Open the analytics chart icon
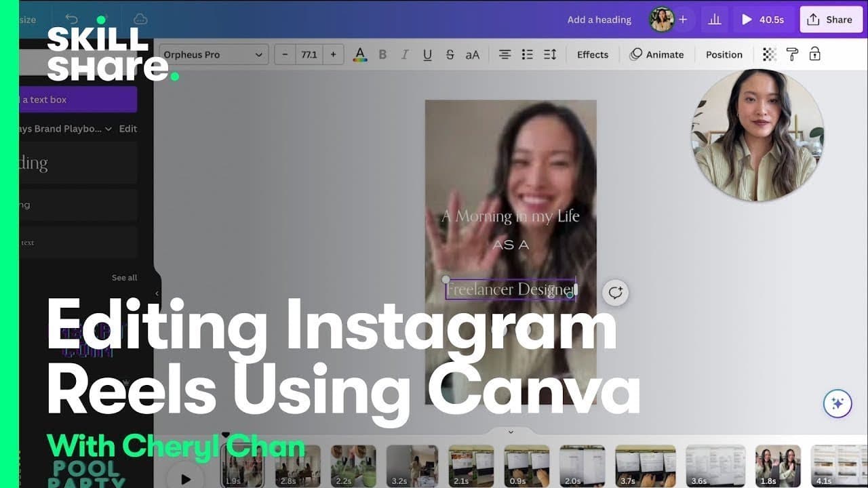This screenshot has height=488, width=868. tap(714, 20)
